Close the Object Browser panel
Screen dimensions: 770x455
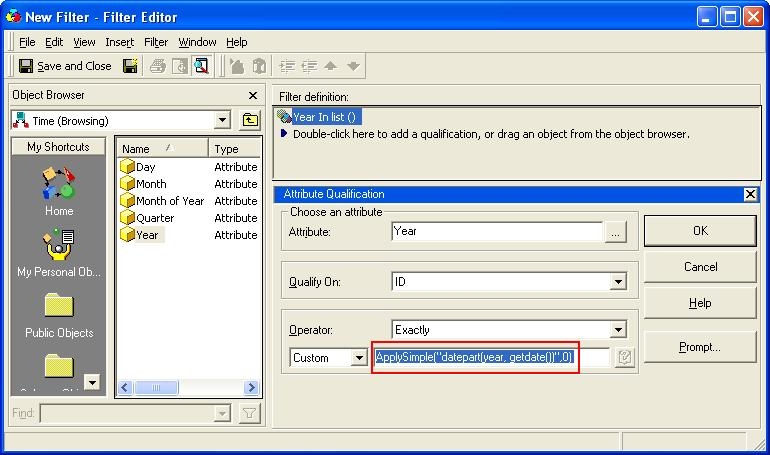coord(253,96)
